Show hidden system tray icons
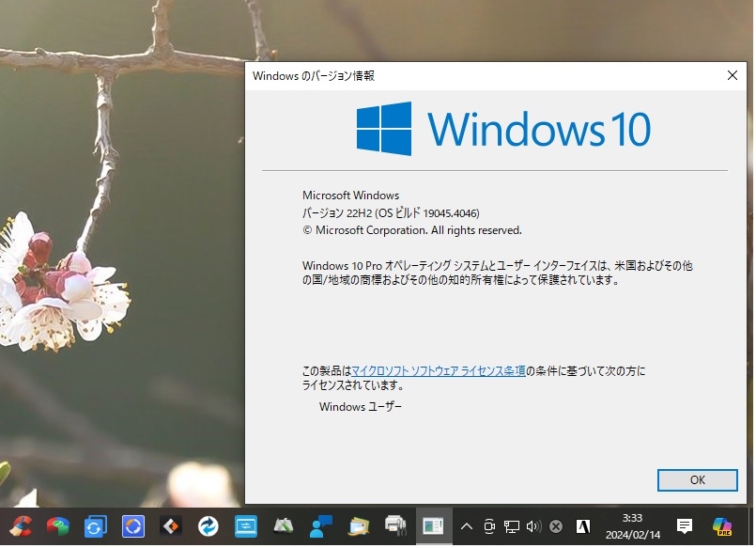The height and width of the screenshot is (548, 756). click(467, 527)
